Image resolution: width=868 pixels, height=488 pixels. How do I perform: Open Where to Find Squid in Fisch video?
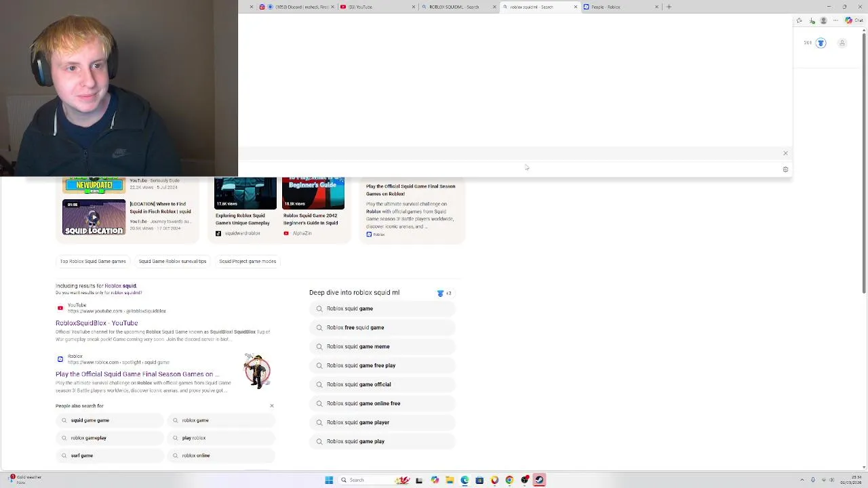tap(160, 207)
